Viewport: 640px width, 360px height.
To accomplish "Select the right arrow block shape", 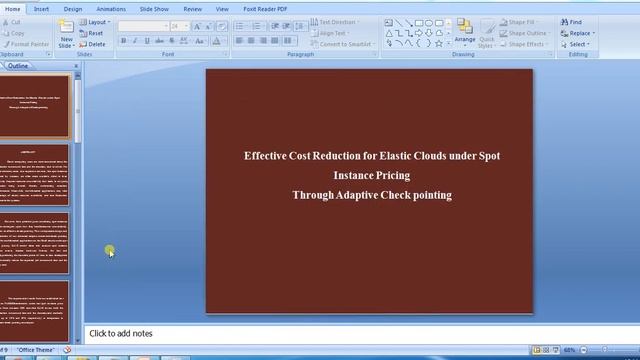I will point(419,33).
